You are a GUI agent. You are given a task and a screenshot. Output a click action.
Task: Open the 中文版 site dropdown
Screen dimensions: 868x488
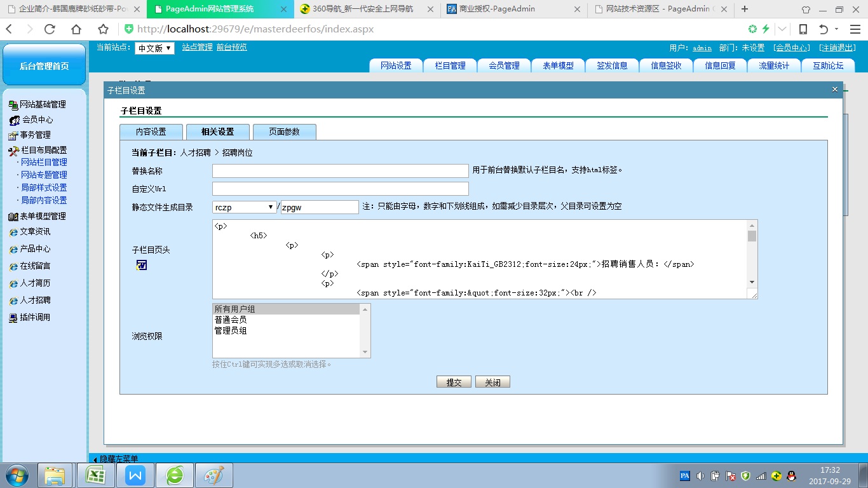coord(154,48)
